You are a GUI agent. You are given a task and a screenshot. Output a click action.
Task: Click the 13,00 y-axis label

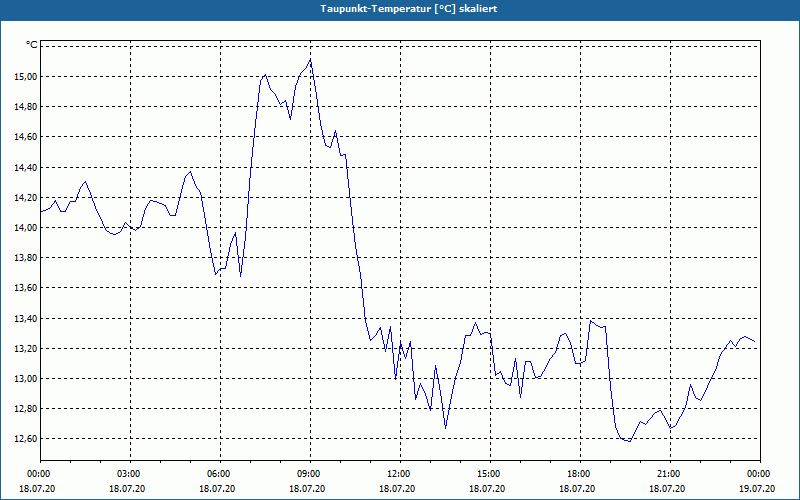[27, 379]
